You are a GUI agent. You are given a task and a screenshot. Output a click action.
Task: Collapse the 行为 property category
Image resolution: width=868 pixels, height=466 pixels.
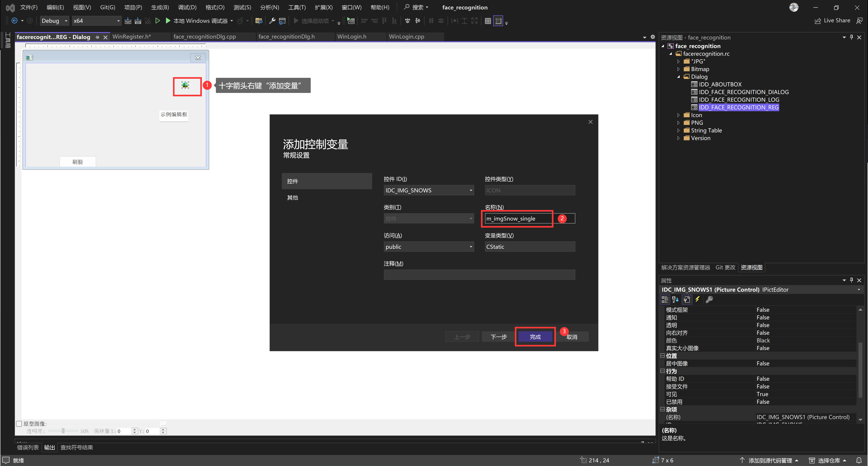[x=663, y=371]
